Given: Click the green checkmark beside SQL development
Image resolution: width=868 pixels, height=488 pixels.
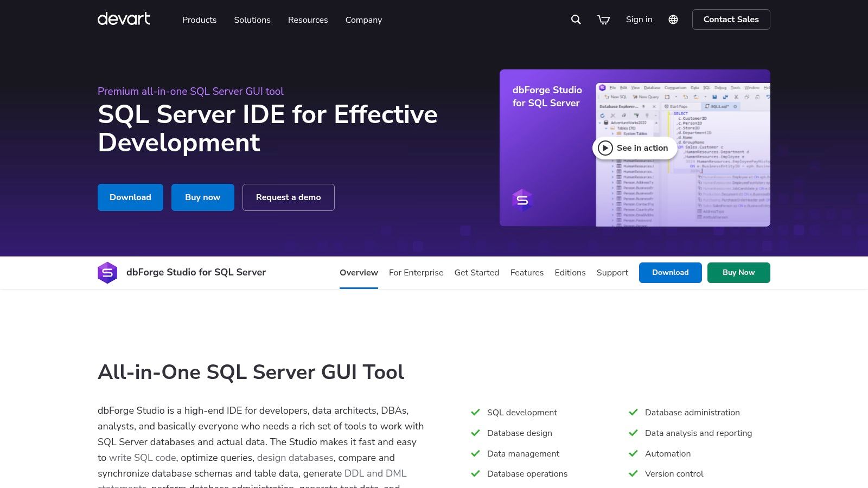Looking at the screenshot, I should coord(476,413).
